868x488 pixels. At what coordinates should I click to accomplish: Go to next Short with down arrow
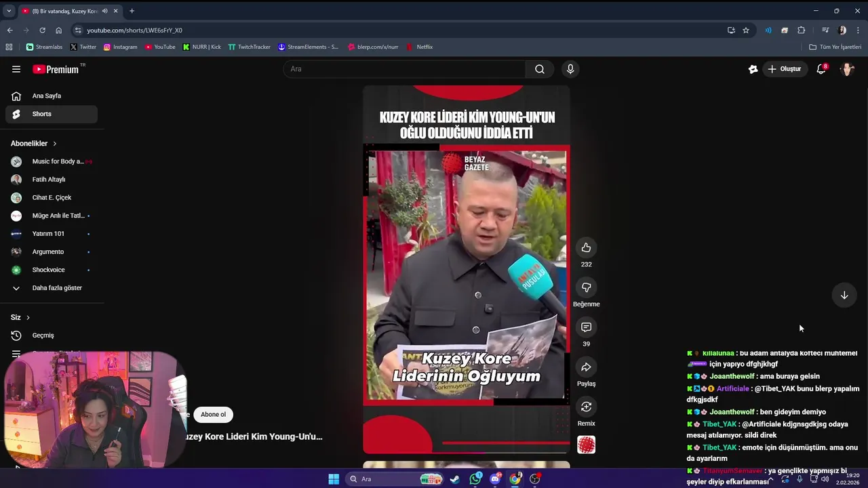[844, 295]
